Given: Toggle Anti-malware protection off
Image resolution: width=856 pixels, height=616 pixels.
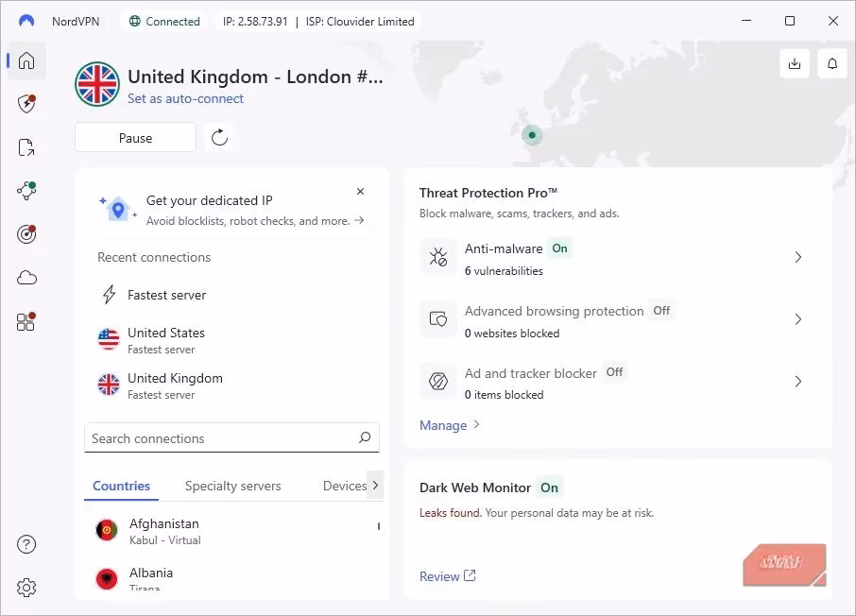Looking at the screenshot, I should 559,248.
